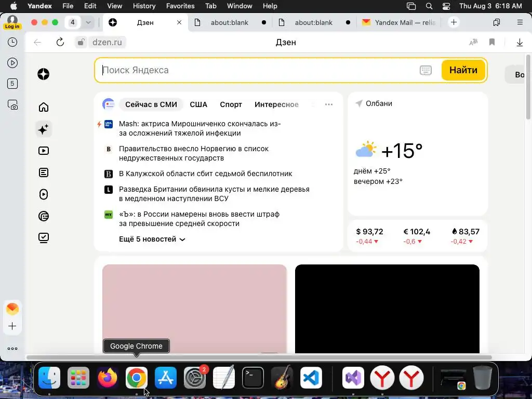
Task: Open the short clips play icon in the Dzen menu
Action: click(44, 194)
